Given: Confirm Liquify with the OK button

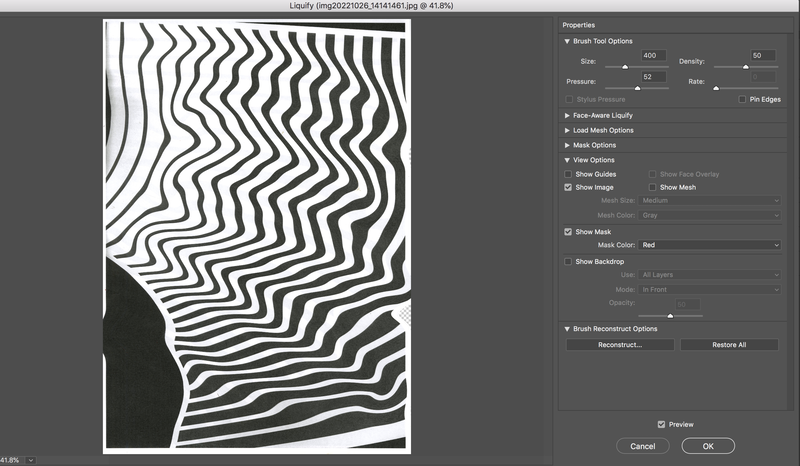Looking at the screenshot, I should (708, 446).
